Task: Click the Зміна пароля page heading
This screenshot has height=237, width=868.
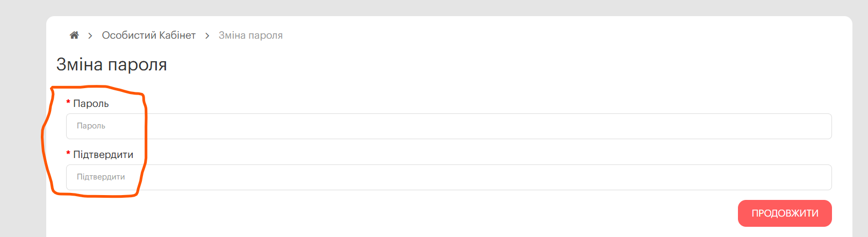Action: [x=112, y=65]
